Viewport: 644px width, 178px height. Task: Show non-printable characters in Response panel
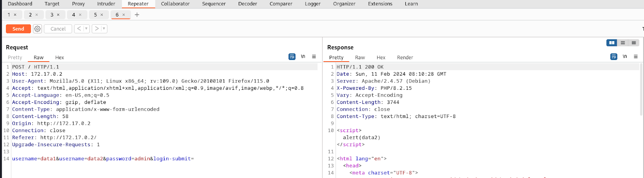coord(625,57)
